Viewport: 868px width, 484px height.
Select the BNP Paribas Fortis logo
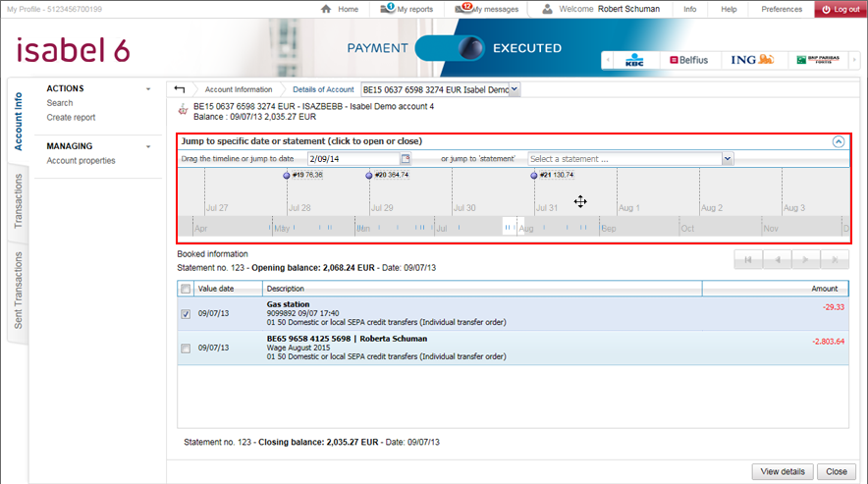click(x=818, y=60)
